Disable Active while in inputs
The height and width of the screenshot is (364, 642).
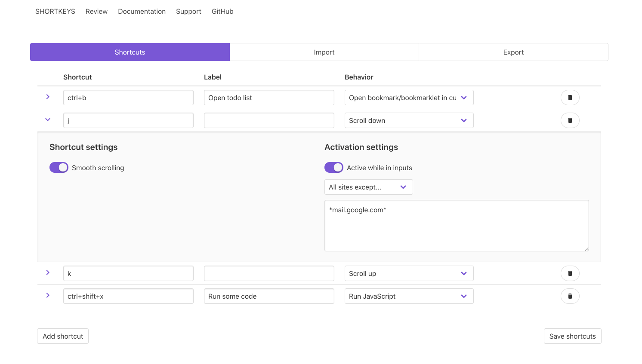(x=334, y=167)
